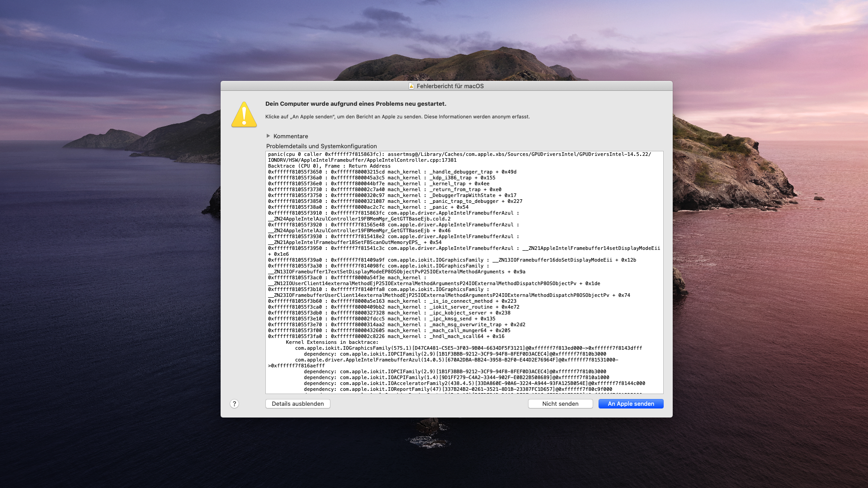Click the bold restart problem headline
Screen dimensions: 868x488
point(356,104)
